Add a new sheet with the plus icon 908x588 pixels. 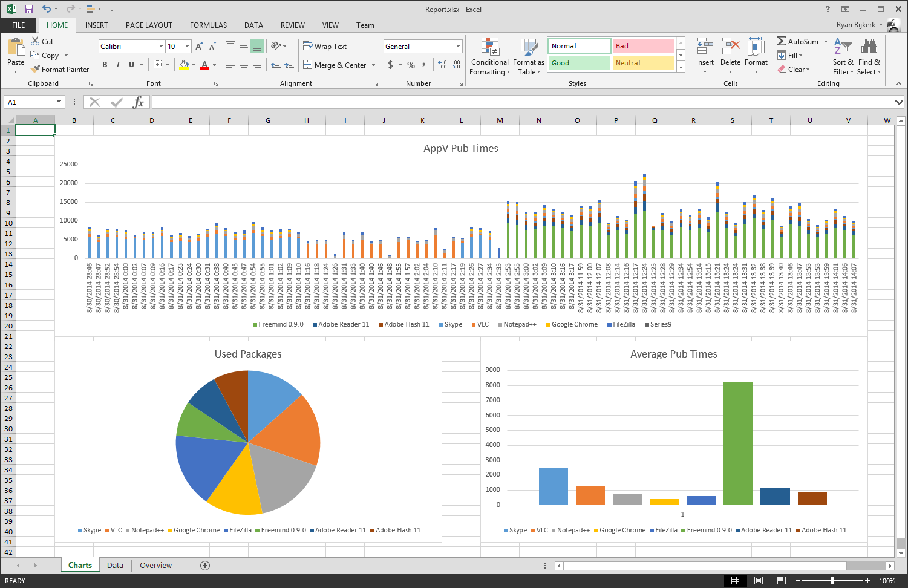[x=205, y=566]
